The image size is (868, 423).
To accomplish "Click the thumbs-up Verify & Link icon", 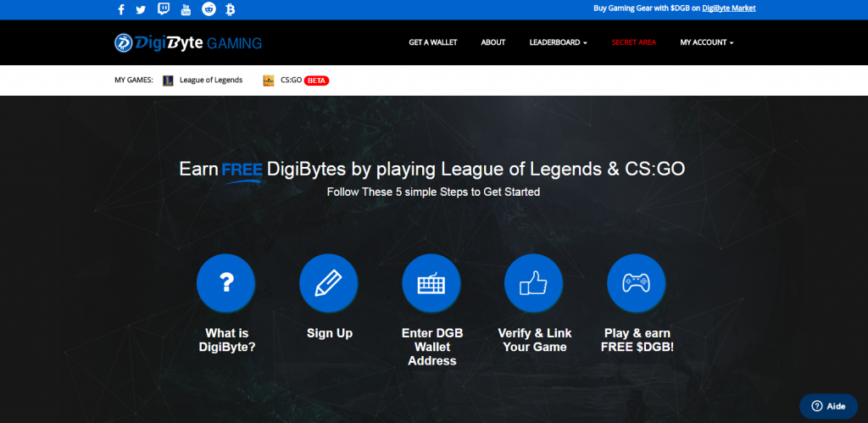I will [x=534, y=283].
